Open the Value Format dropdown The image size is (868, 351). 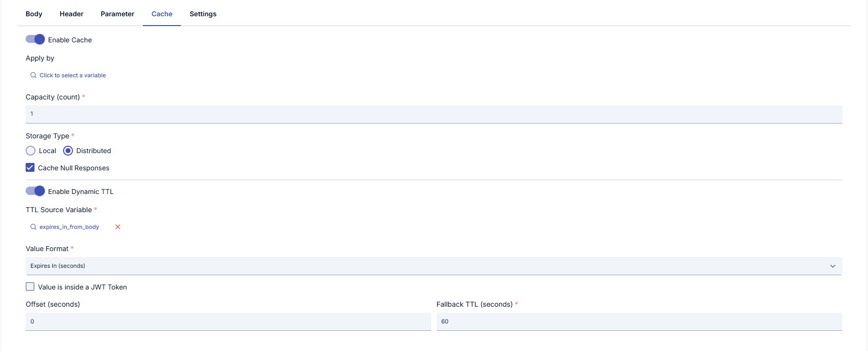(434, 266)
